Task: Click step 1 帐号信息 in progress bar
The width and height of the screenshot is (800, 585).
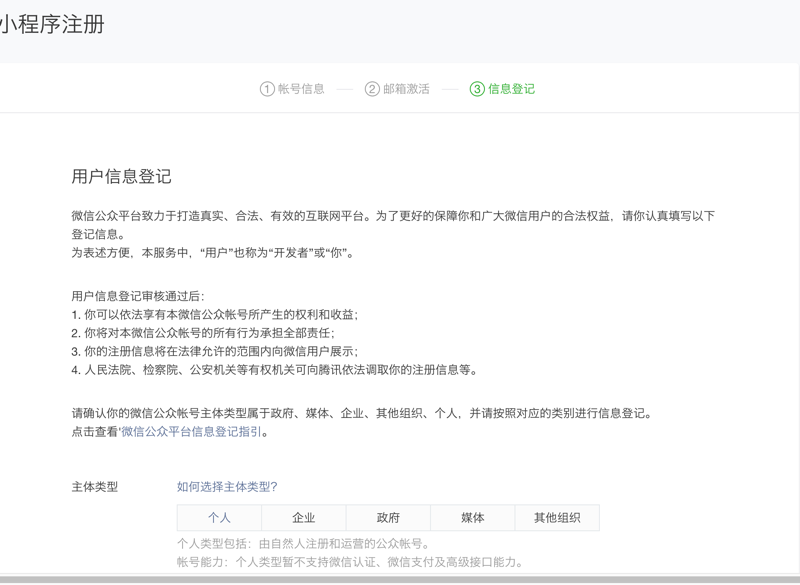Action: [292, 89]
